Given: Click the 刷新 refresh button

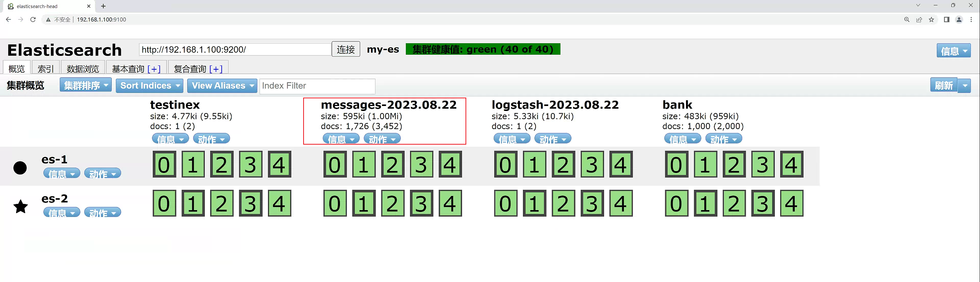Looking at the screenshot, I should (x=944, y=85).
